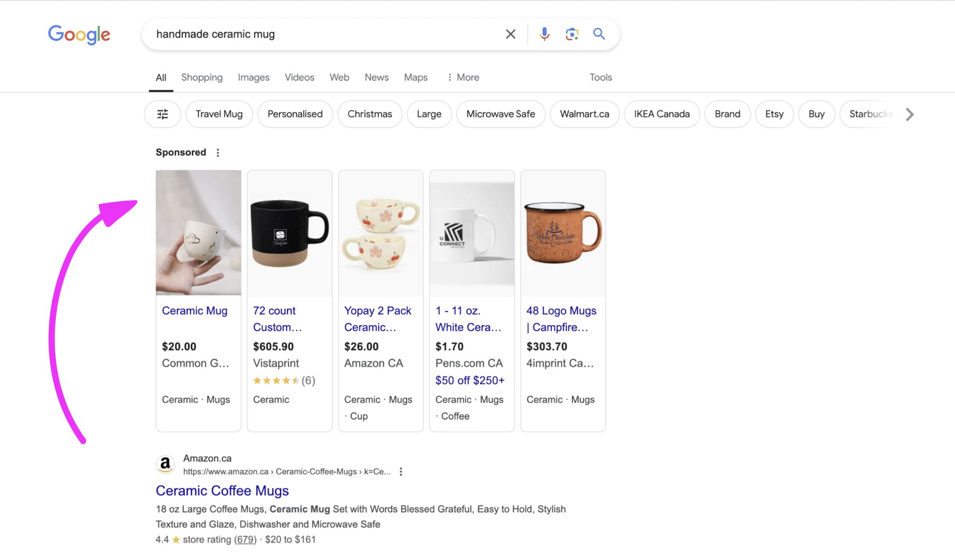Select the All tab

point(161,77)
